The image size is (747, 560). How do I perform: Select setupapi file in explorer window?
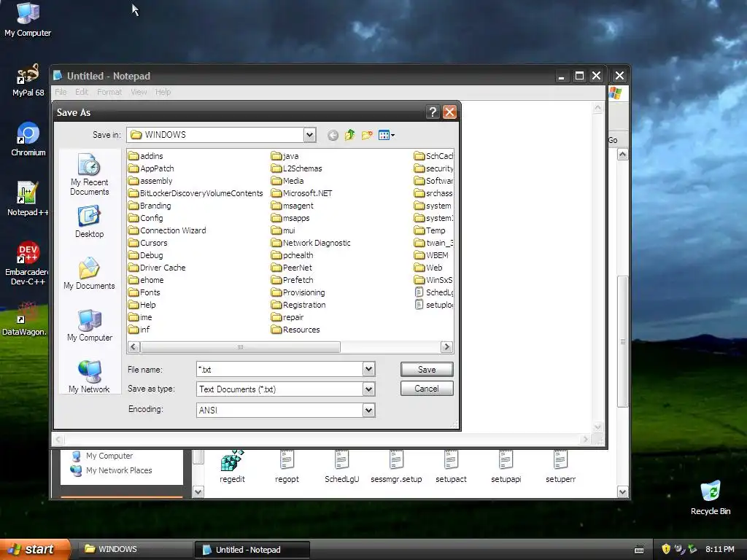click(506, 467)
